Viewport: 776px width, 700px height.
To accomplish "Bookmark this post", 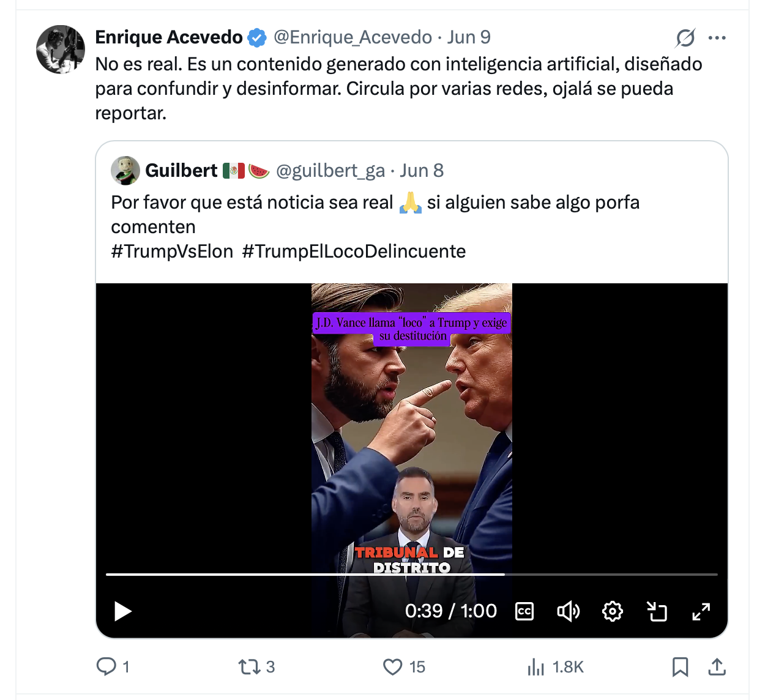I will [680, 667].
